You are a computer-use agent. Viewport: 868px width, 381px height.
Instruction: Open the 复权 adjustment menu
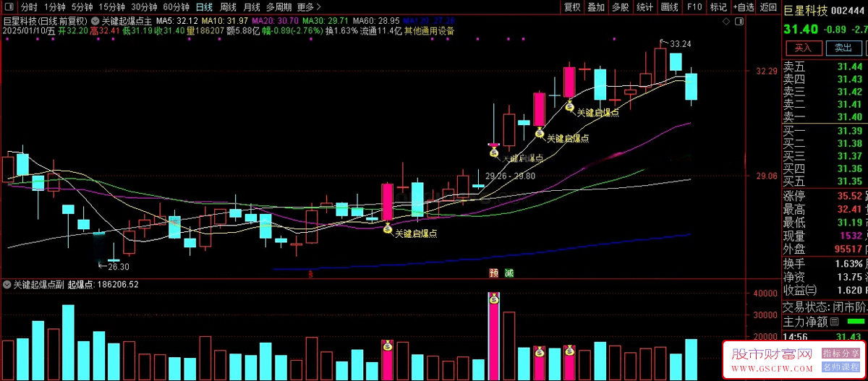(x=572, y=7)
